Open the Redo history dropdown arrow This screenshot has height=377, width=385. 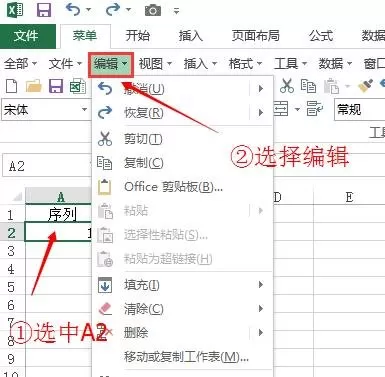(x=128, y=10)
